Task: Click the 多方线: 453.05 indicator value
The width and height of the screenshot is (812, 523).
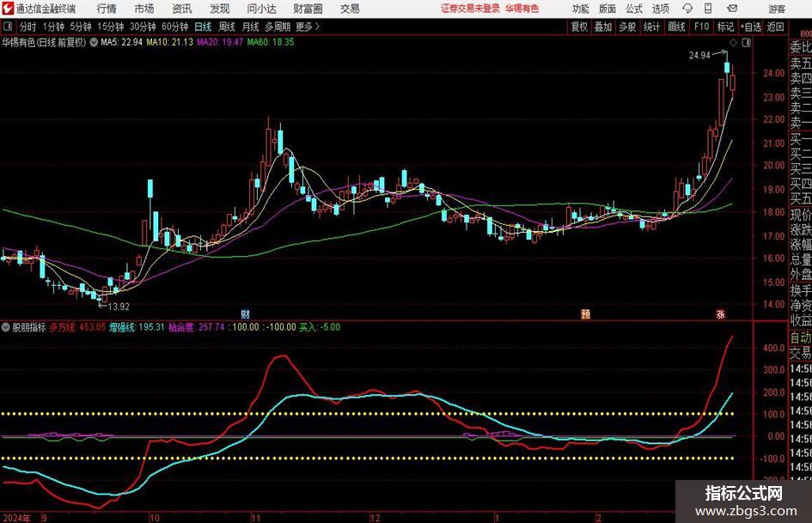Action: point(77,327)
